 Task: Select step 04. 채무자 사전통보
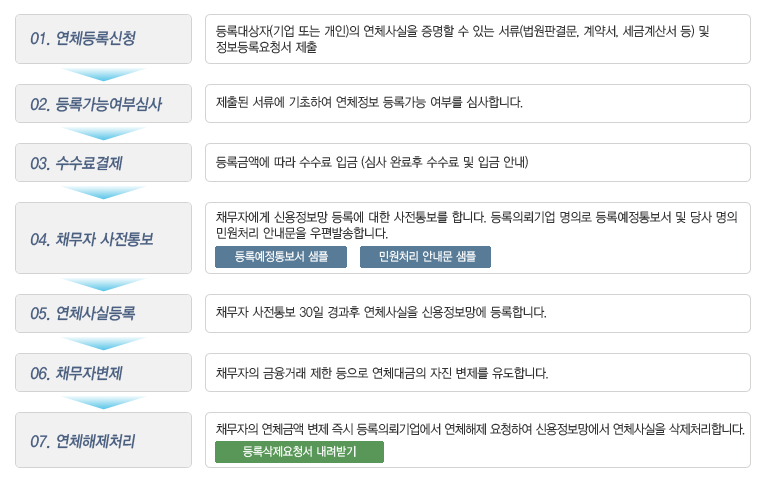[x=104, y=238]
